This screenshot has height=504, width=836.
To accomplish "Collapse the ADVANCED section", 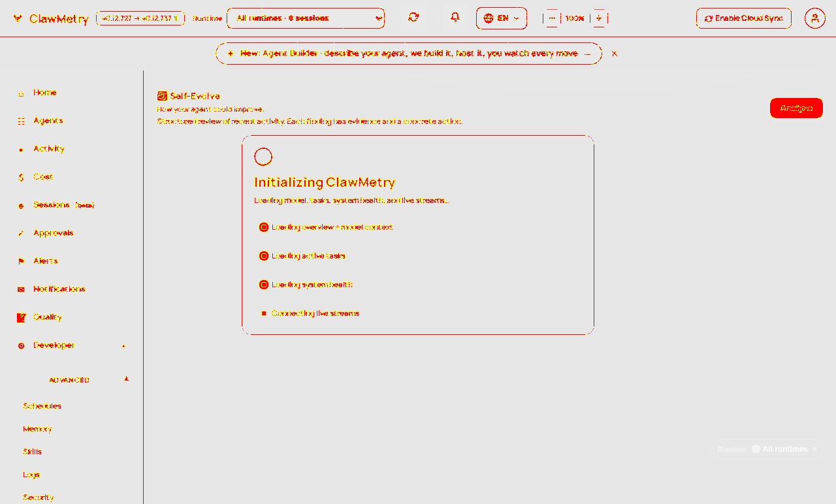I will coord(127,379).
